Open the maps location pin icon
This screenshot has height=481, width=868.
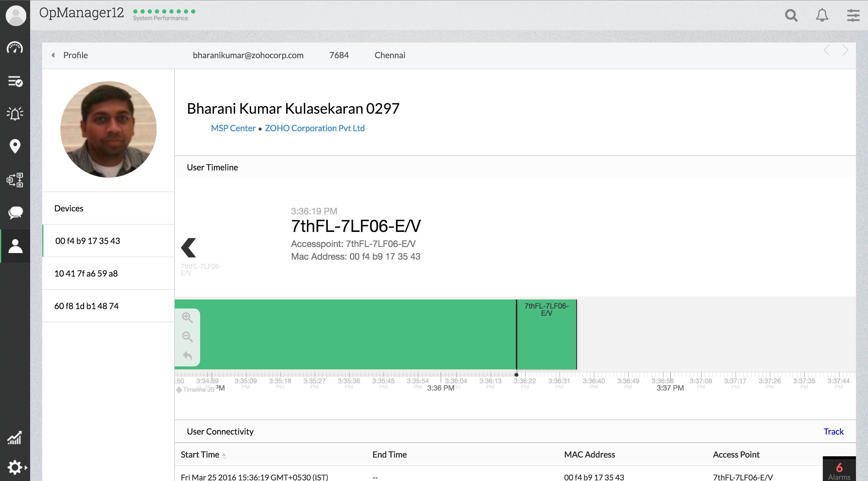point(15,146)
